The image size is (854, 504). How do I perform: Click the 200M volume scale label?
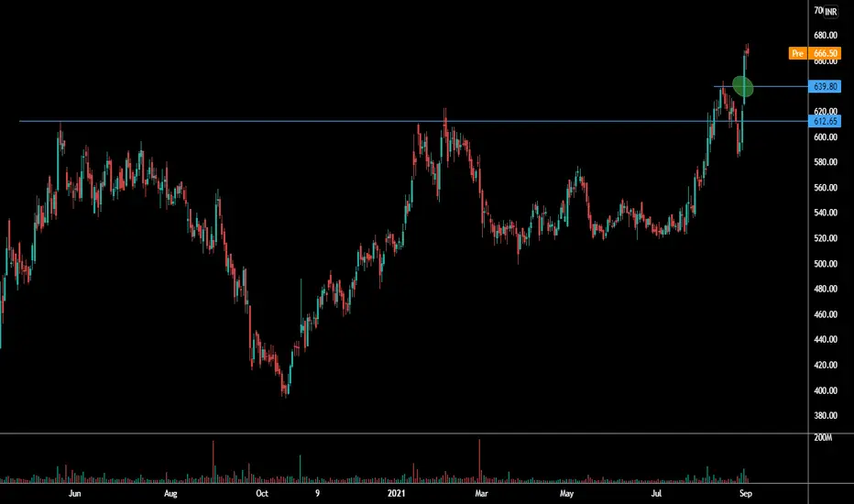pos(823,437)
